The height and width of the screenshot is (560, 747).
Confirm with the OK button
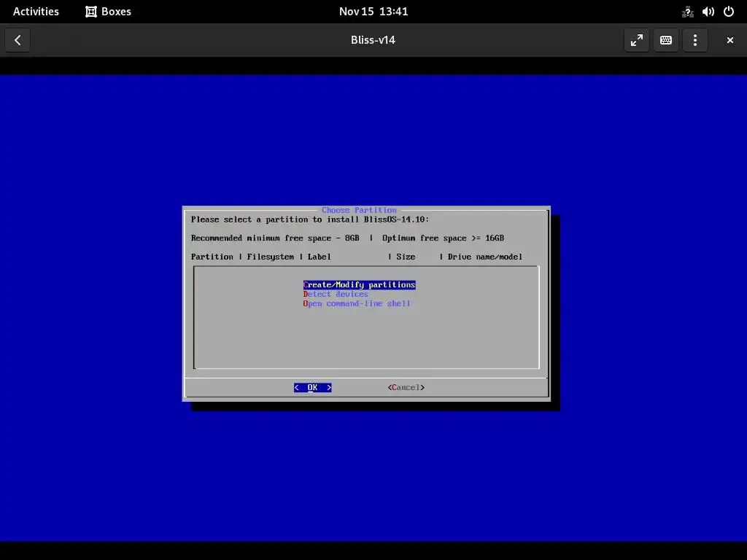pyautogui.click(x=312, y=388)
